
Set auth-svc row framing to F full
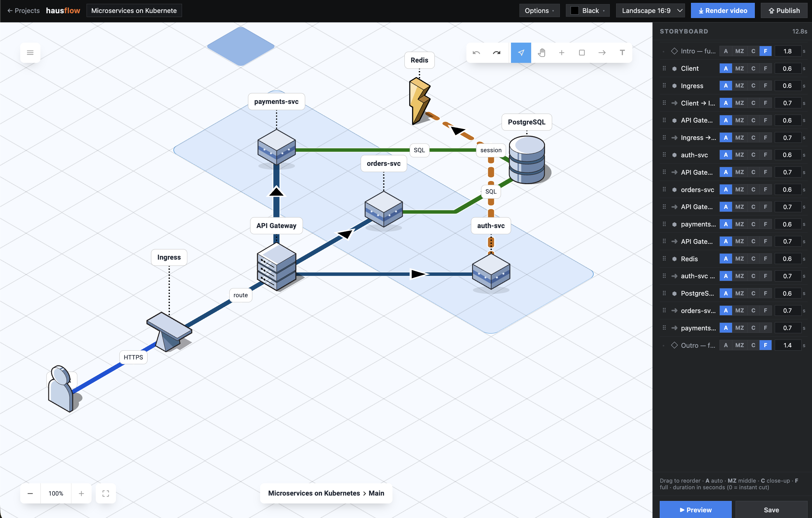[766, 155]
